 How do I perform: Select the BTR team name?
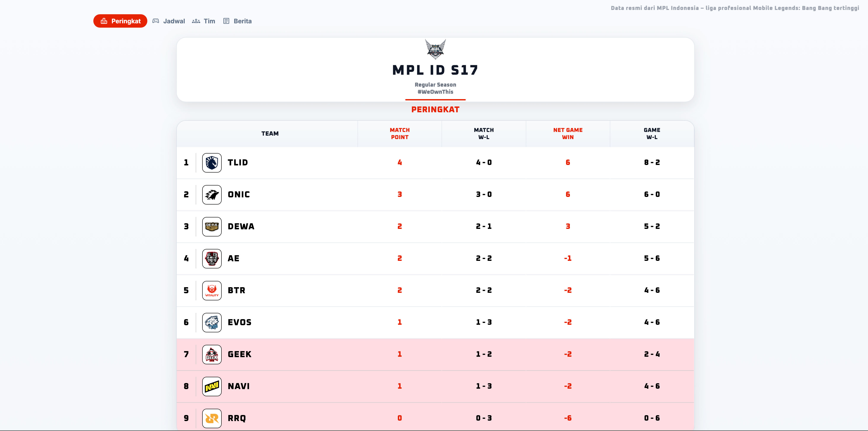[237, 291]
